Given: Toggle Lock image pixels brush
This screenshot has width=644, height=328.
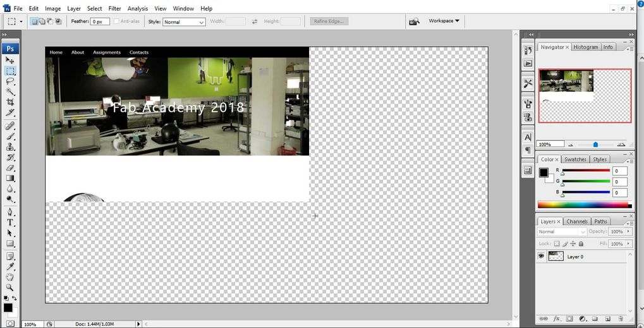Looking at the screenshot, I should click(x=565, y=244).
